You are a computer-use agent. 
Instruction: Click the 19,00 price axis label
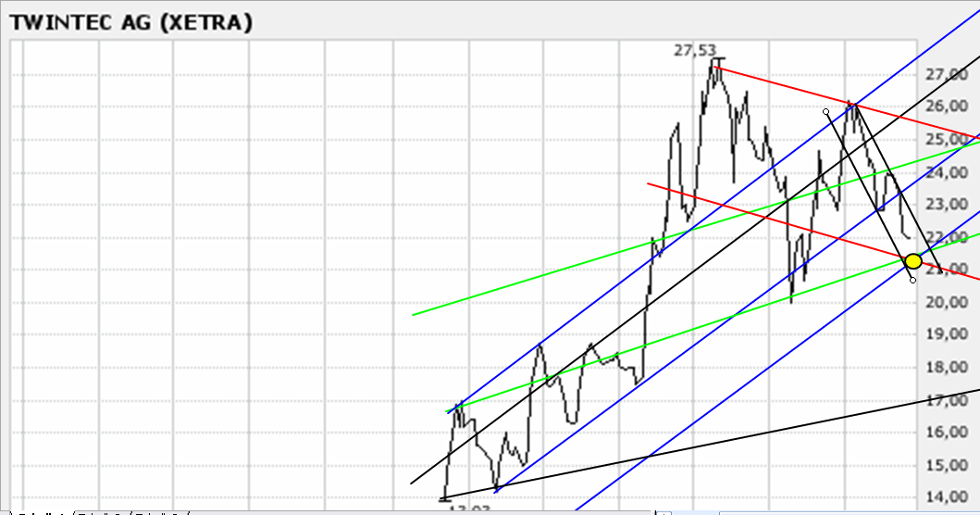point(947,334)
